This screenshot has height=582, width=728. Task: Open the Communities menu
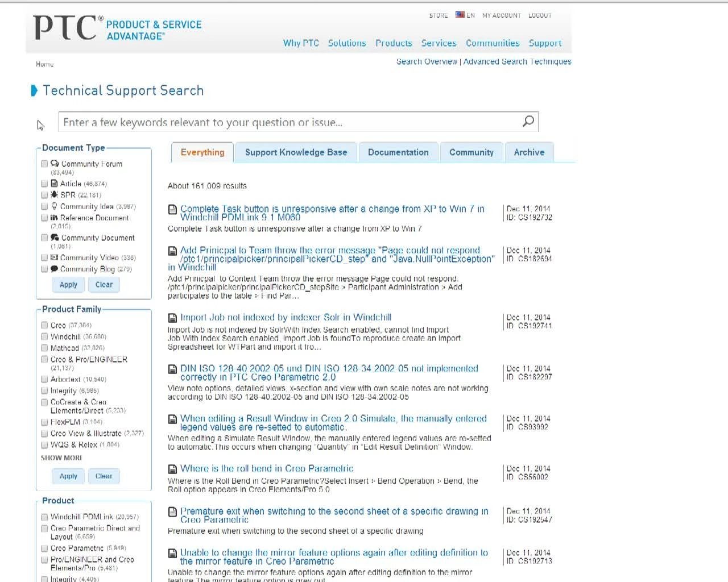(493, 43)
